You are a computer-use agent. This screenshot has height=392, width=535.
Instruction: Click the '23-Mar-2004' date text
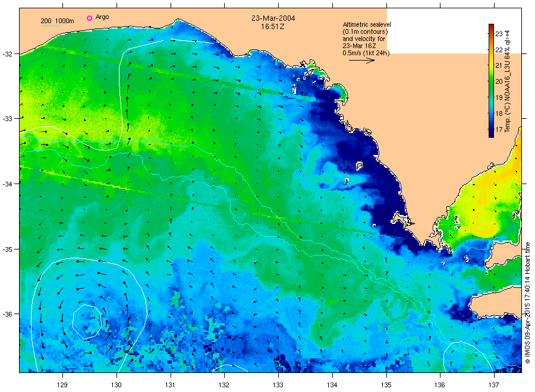273,18
